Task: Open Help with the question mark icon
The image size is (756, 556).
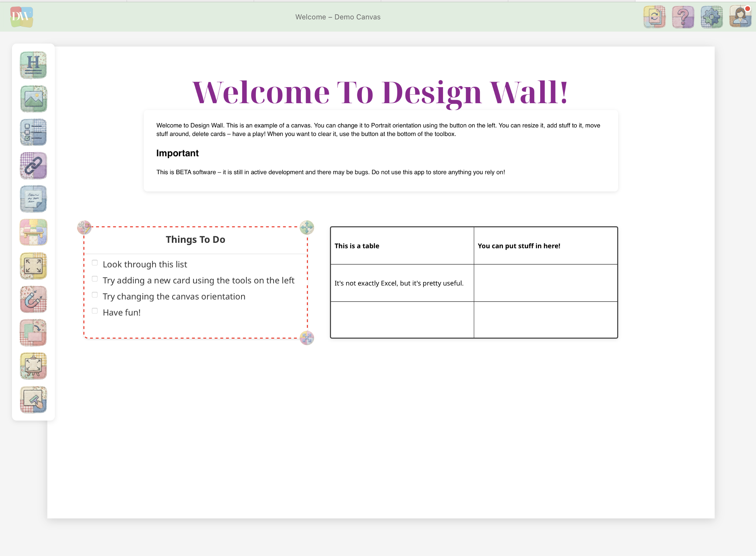Action: tap(683, 17)
